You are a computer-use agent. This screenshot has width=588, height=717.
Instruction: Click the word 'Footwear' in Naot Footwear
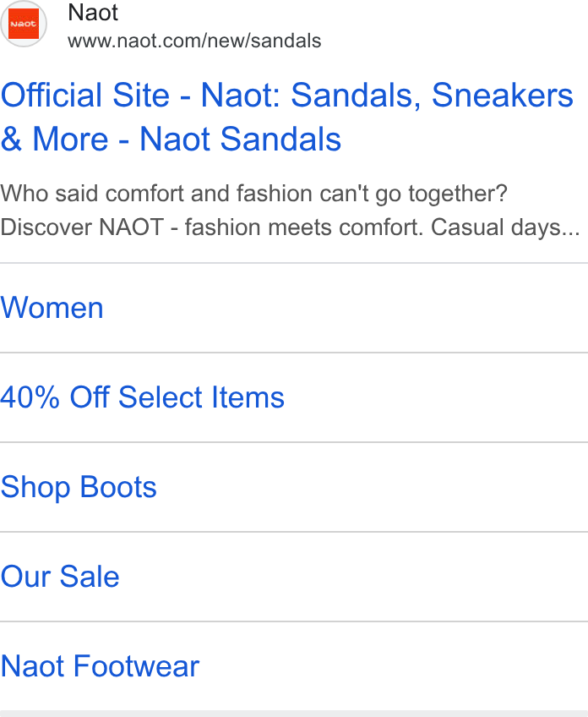point(136,665)
